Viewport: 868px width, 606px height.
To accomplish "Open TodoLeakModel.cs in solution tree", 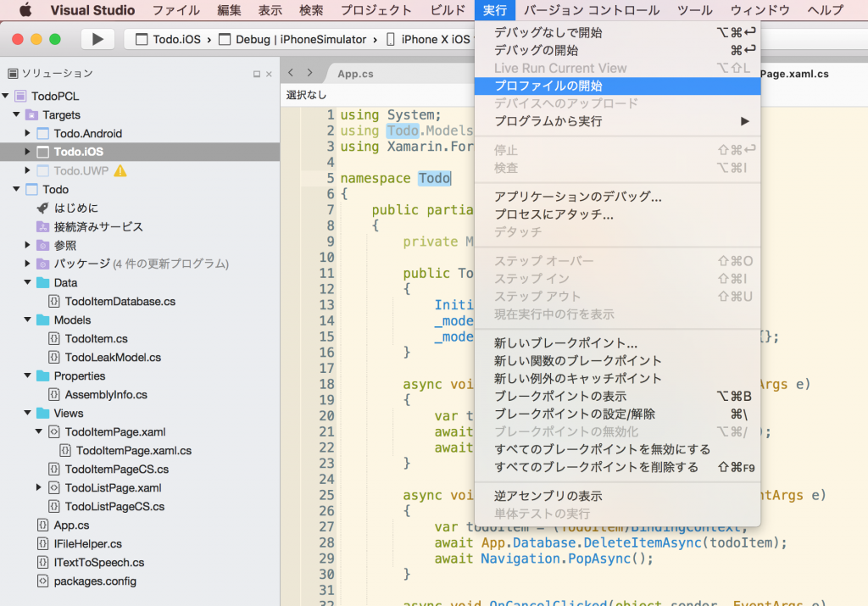I will [113, 357].
